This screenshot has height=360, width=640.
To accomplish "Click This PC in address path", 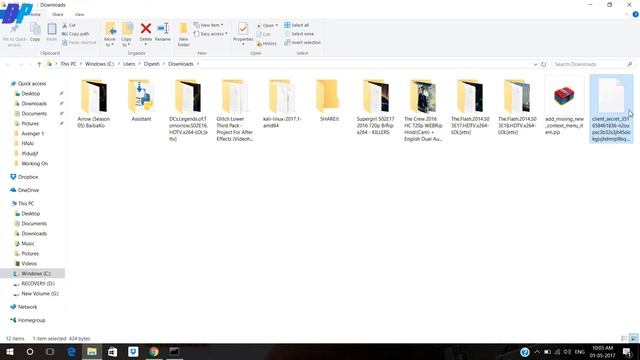I will [x=68, y=64].
